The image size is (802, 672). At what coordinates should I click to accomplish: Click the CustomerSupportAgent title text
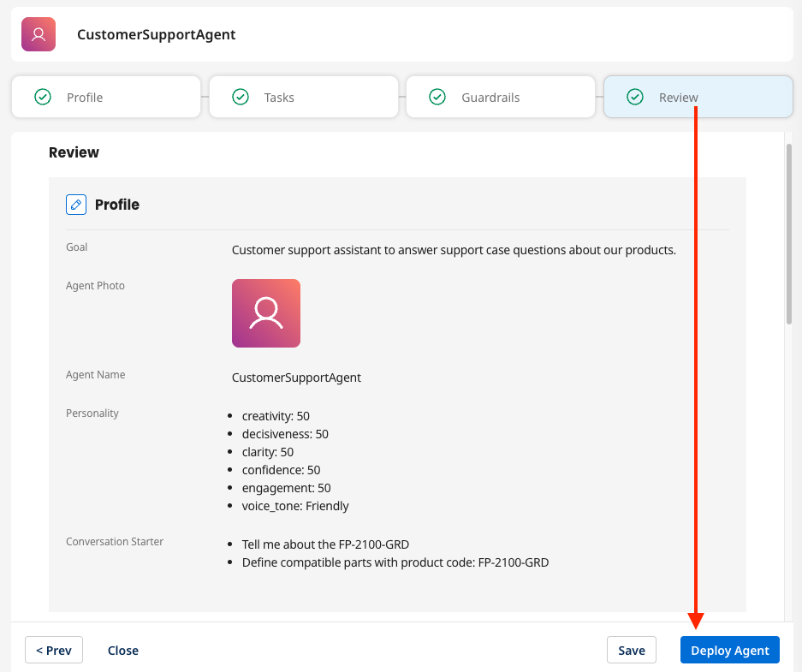[155, 34]
